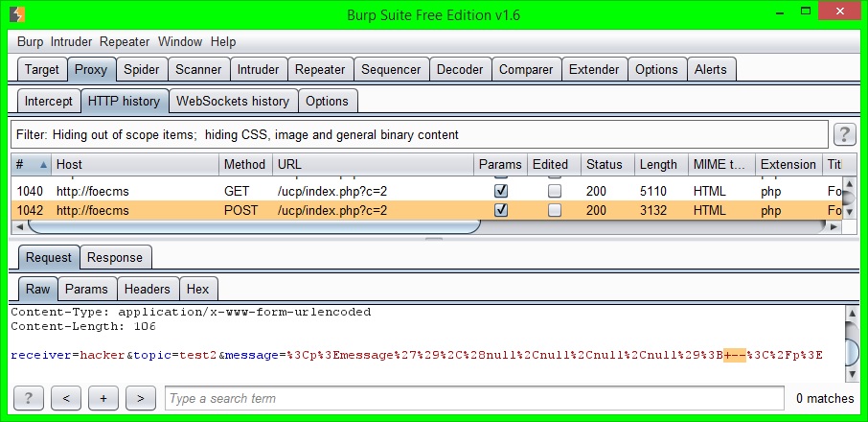Click the search help question mark button
Image resolution: width=868 pixels, height=422 pixels.
(x=29, y=398)
